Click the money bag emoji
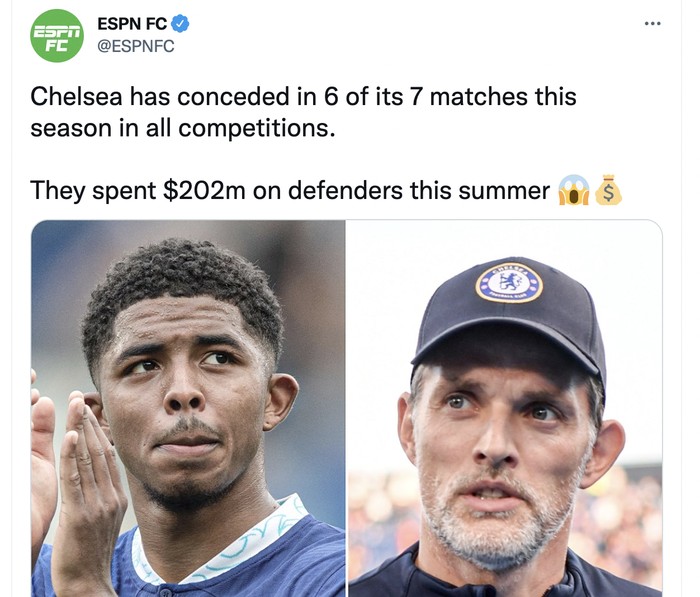 pyautogui.click(x=608, y=190)
